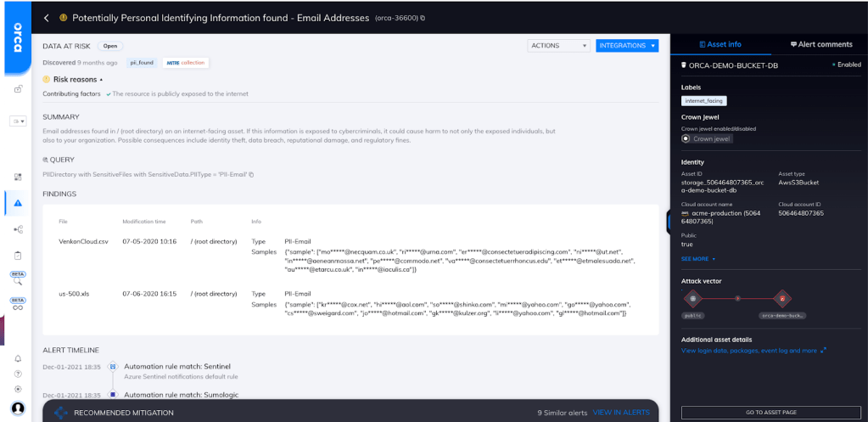Viewport: 868px width, 422px height.
Task: Copy the query text using copy icon
Action: pos(251,175)
